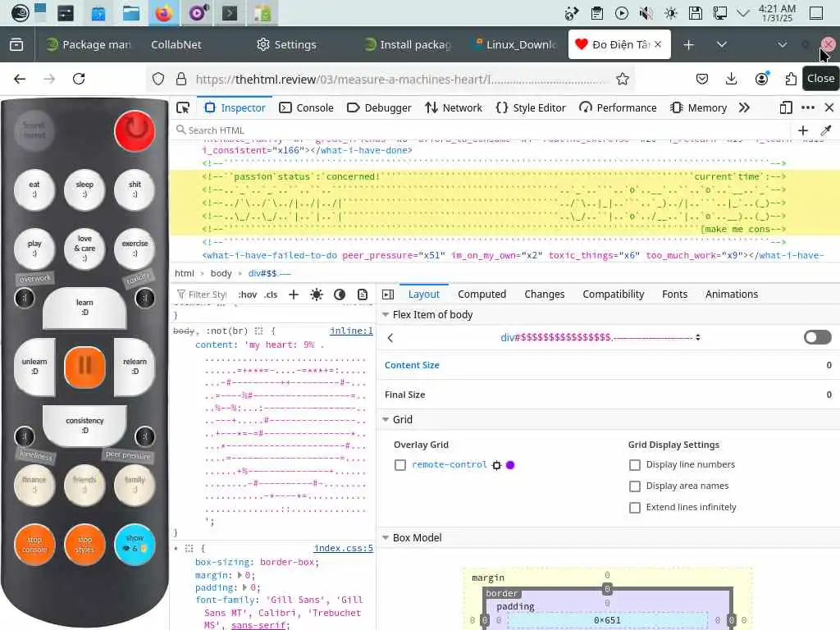Screen dimensions: 840x630
Task: Enable Extend lines infinitely
Action: tap(635, 507)
